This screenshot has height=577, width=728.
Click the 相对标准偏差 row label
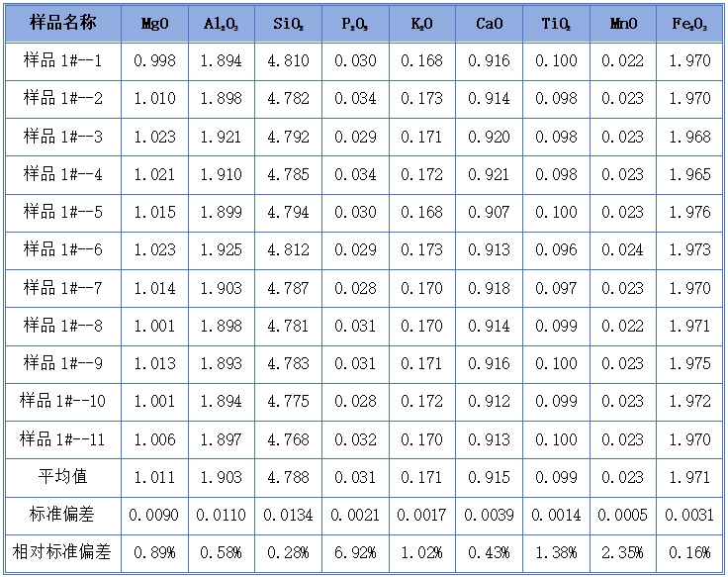pos(62,552)
